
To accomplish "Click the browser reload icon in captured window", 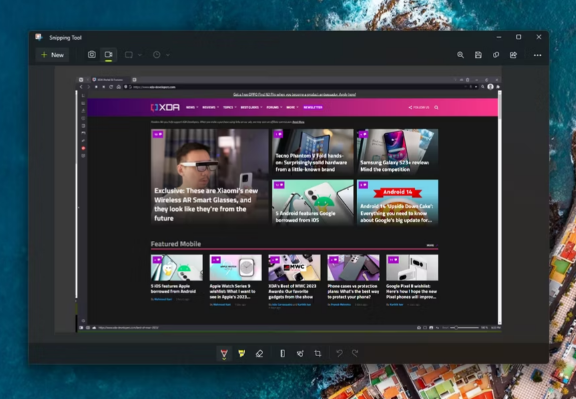I will (x=111, y=87).
